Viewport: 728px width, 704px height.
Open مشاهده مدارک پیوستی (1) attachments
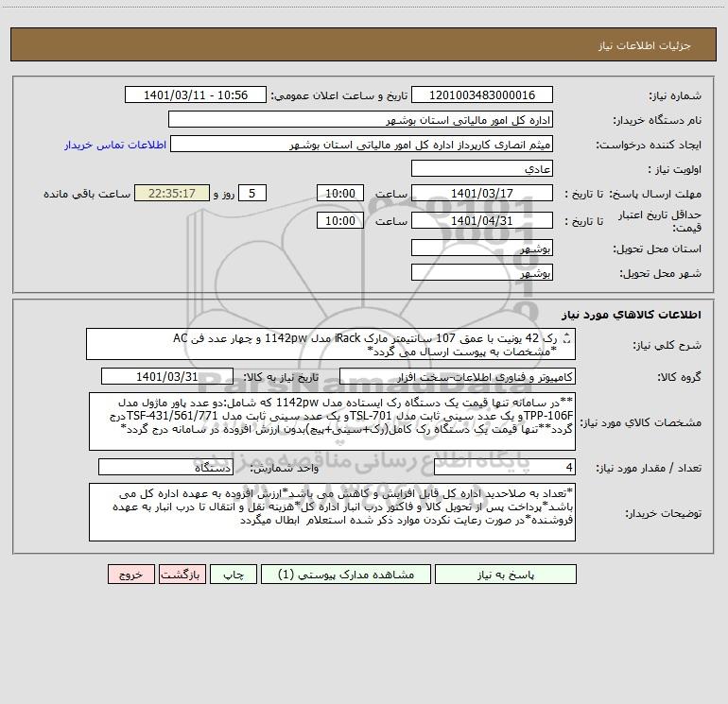pos(346,574)
